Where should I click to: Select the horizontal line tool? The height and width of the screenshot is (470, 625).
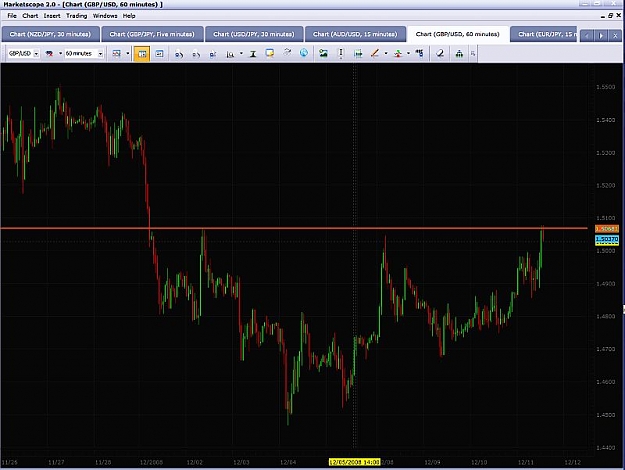(358, 53)
